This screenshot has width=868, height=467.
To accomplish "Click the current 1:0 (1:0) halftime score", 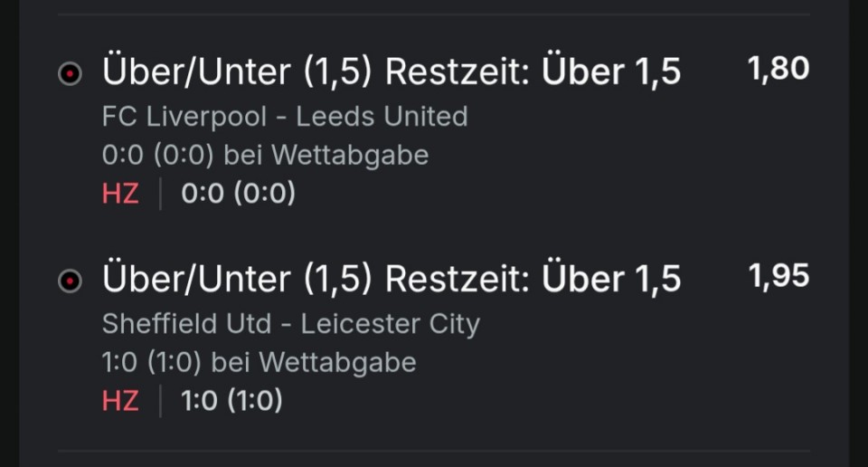I will [x=231, y=401].
